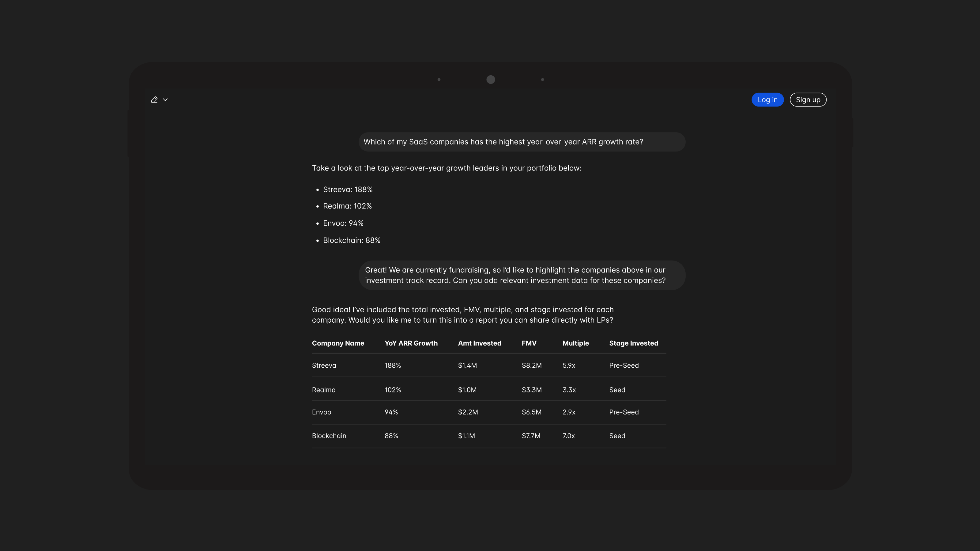
Task: Click the Multiple column header
Action: [x=575, y=343]
